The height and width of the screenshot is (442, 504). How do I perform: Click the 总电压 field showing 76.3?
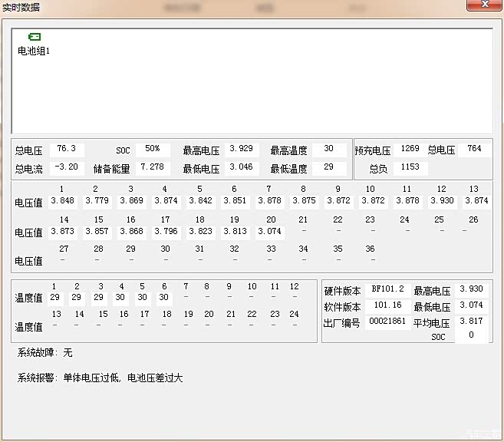click(67, 149)
